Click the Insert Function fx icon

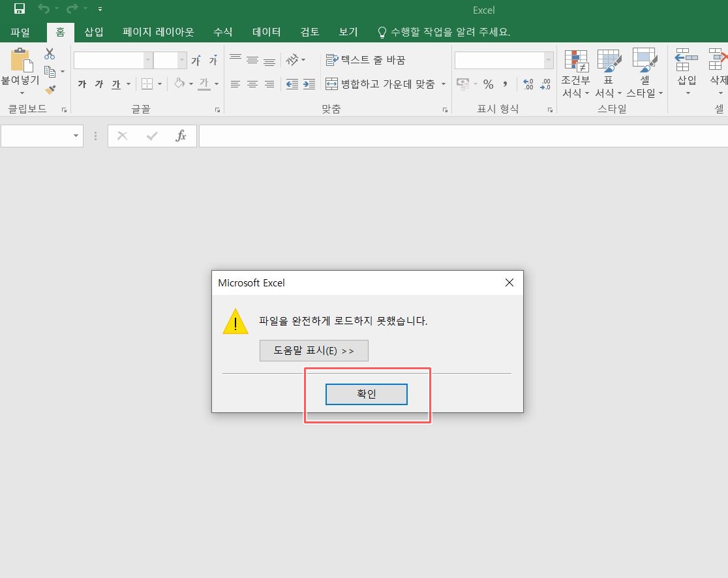(181, 136)
